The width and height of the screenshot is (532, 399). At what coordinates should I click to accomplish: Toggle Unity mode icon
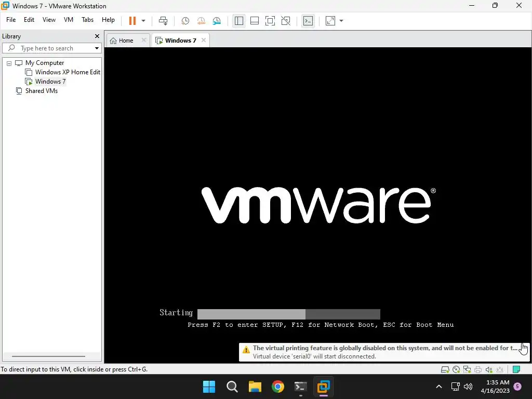coord(286,21)
